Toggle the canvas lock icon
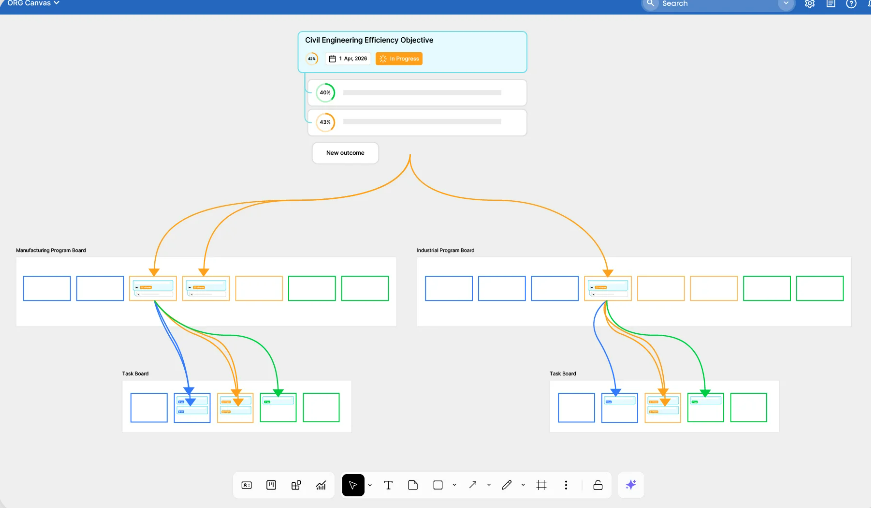 coord(598,485)
